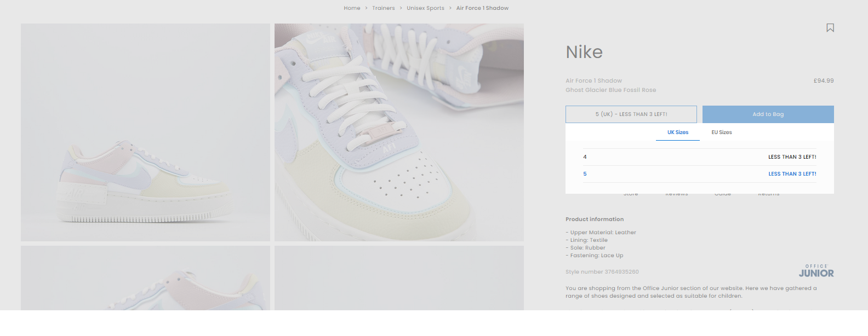Screen dimensions: 868x336
Task: Select size 4 from the size list
Action: (x=700, y=157)
